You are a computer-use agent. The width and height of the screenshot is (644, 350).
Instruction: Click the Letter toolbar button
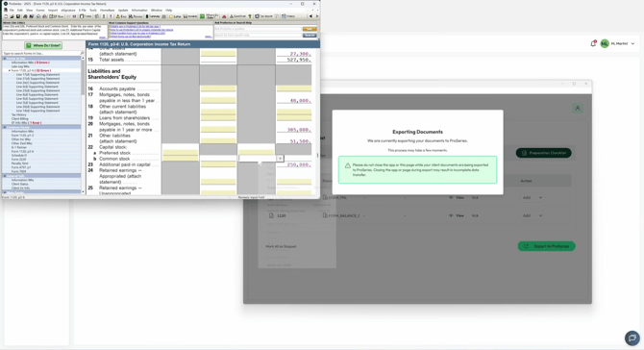(x=175, y=16)
